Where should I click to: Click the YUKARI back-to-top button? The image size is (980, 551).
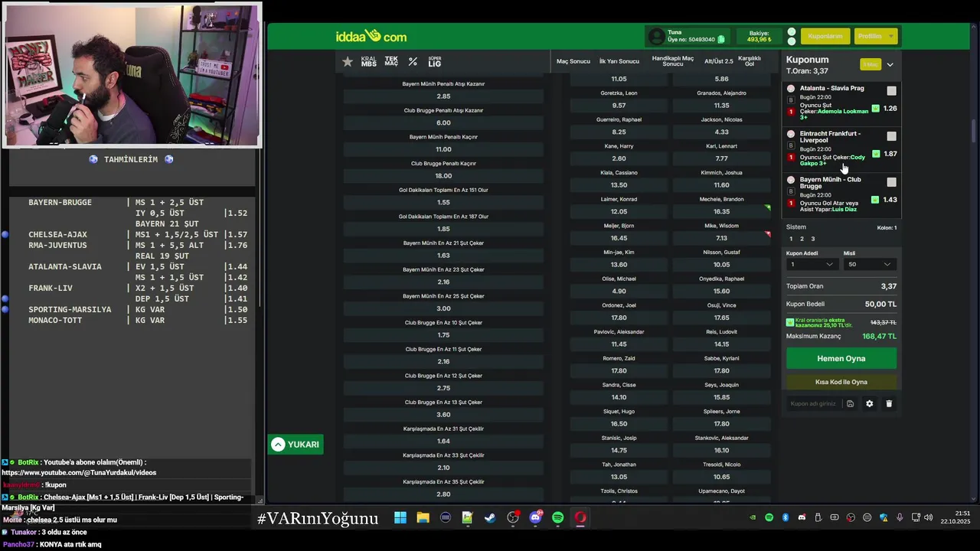click(x=296, y=444)
